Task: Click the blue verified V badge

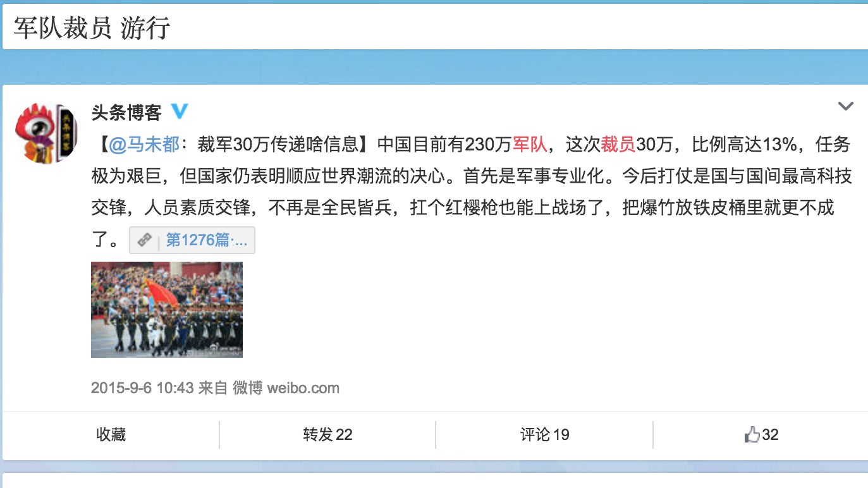Action: tap(180, 112)
